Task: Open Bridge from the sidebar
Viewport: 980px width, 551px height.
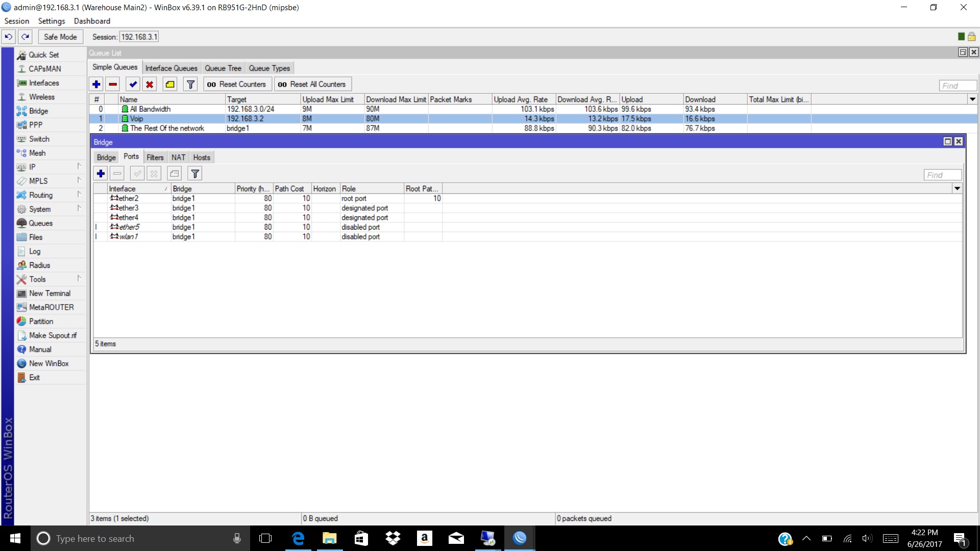Action: (x=50, y=111)
